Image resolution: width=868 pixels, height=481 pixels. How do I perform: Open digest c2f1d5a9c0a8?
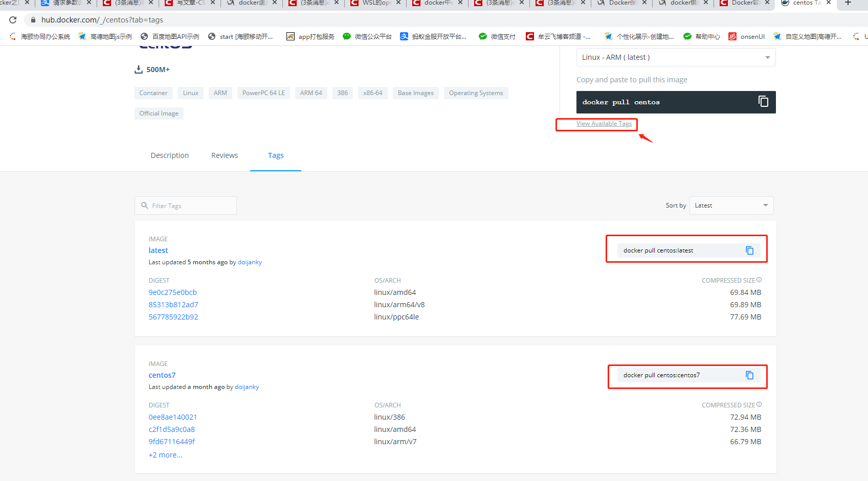pyautogui.click(x=171, y=429)
